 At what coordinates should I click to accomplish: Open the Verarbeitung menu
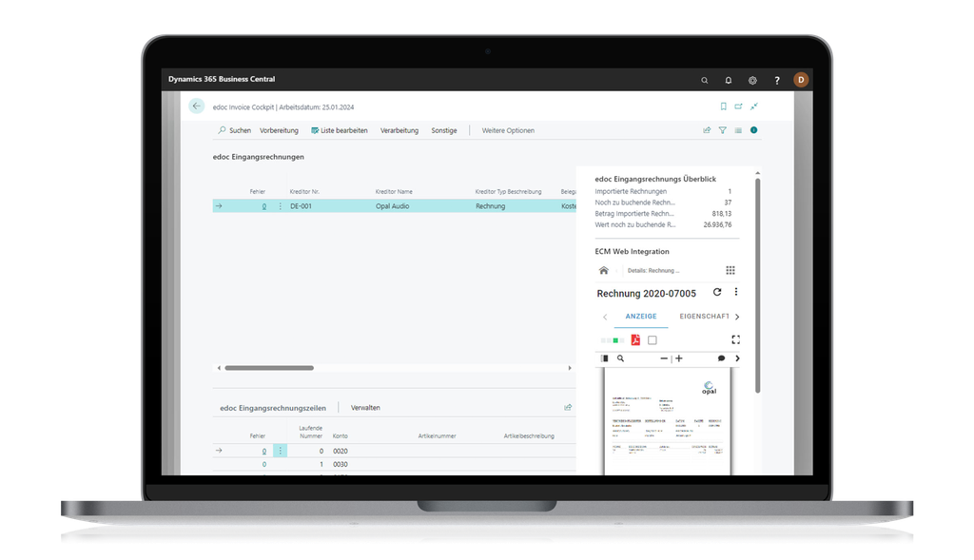[x=399, y=130]
